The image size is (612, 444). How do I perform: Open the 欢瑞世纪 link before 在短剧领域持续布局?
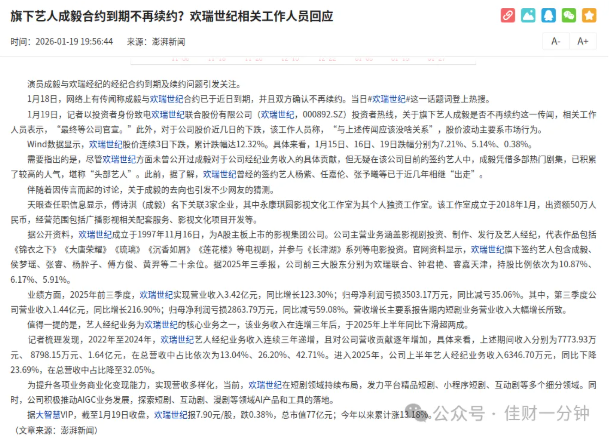(265, 385)
